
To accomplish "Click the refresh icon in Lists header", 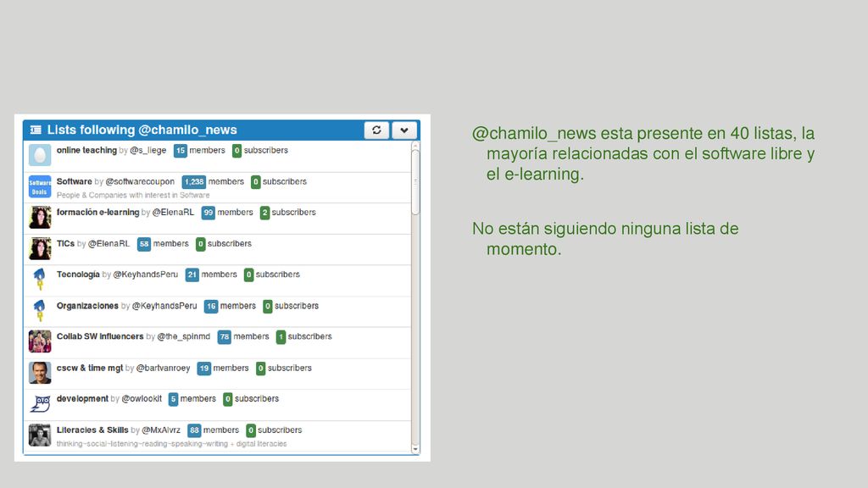I will pos(376,130).
